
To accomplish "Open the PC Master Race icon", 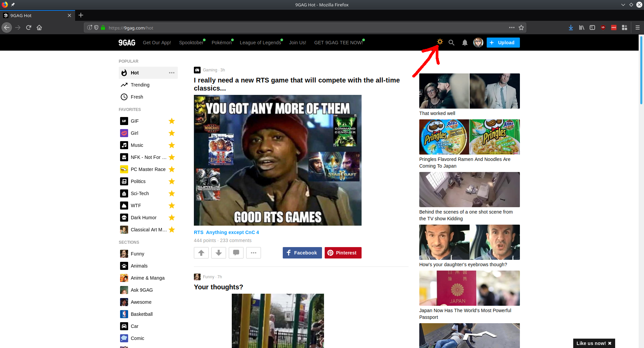I will coord(124,169).
